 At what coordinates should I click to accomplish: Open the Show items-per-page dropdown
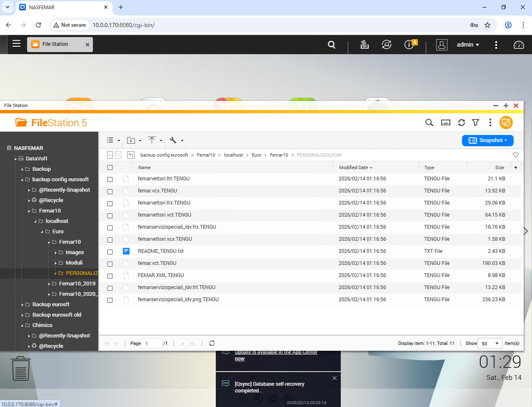pyautogui.click(x=490, y=343)
